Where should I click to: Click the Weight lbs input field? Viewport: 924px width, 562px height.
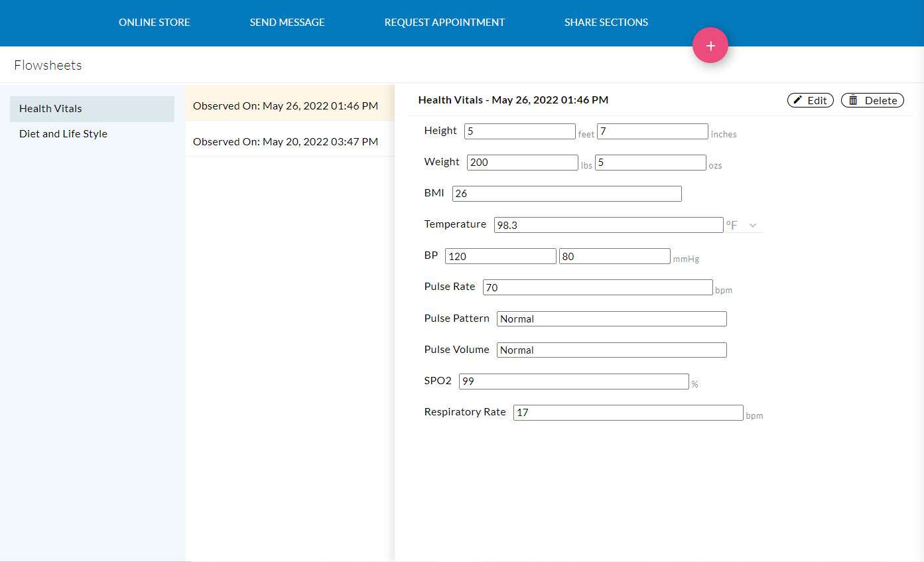click(x=522, y=163)
